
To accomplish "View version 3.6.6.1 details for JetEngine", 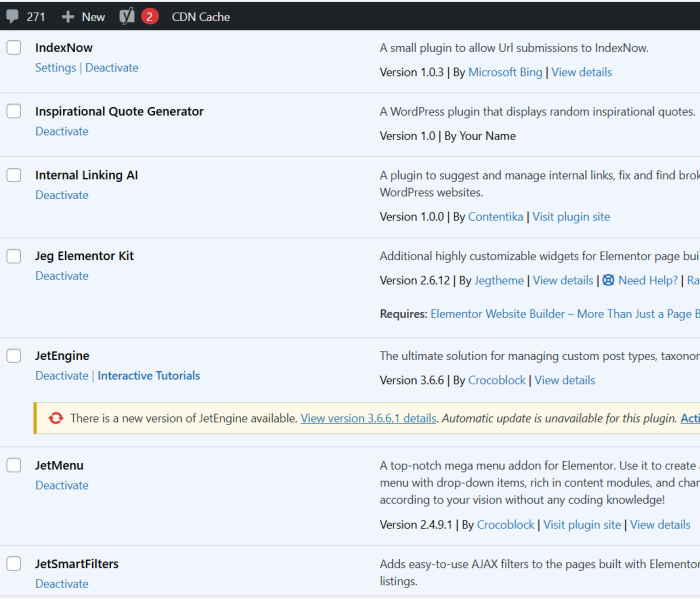I will click(368, 418).
